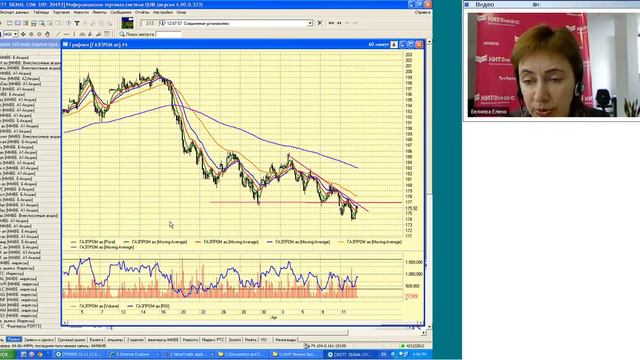
Task: Select the Фьючерсы FORTS row in list
Action: coord(21,326)
